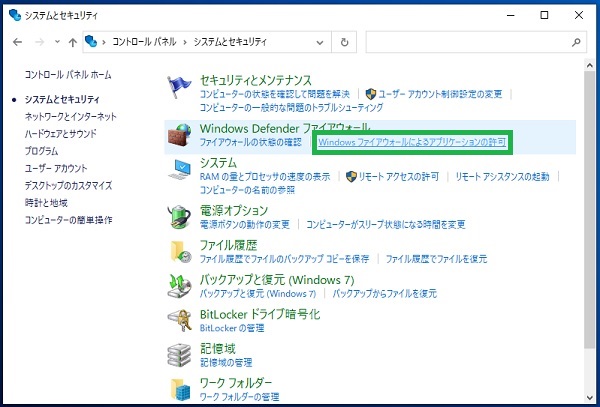This screenshot has height=407, width=600.
Task: Click ワーク フォルダーの管理 link
Action: (x=239, y=397)
